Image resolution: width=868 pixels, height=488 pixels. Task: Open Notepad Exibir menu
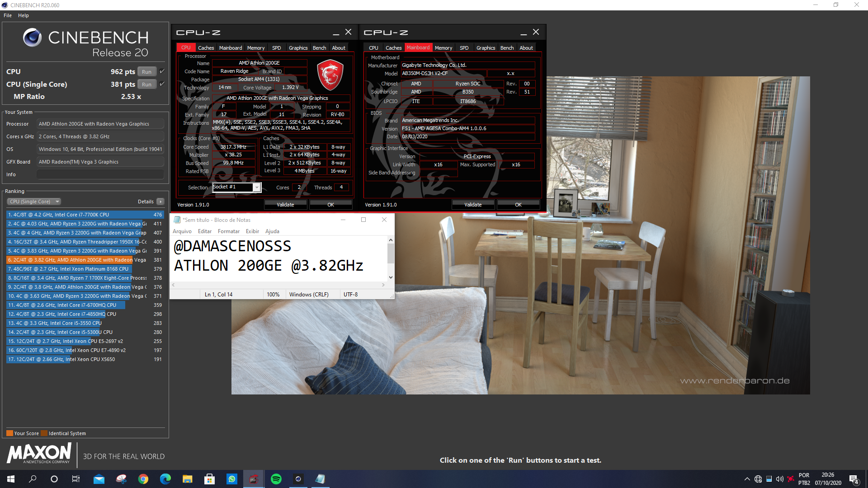[252, 231]
